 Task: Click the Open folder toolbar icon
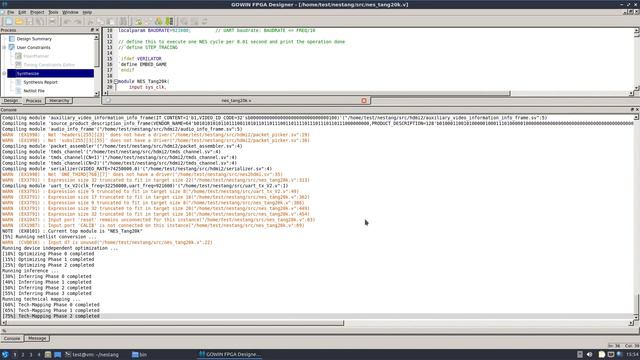[19, 21]
